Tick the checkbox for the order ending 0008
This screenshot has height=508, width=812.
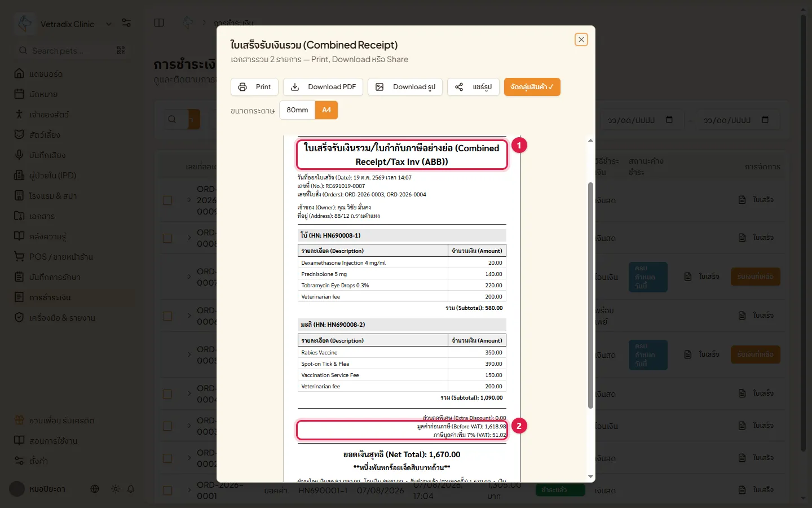tap(167, 238)
